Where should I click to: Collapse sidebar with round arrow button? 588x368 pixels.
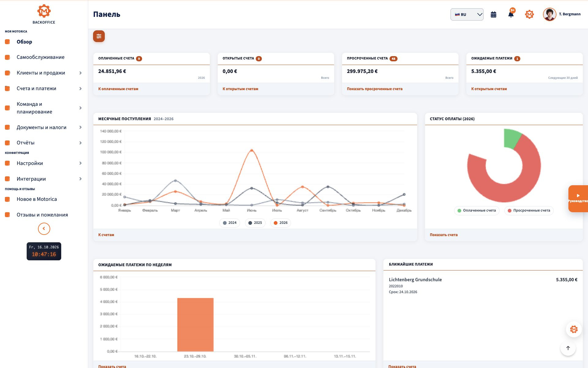coord(44,229)
